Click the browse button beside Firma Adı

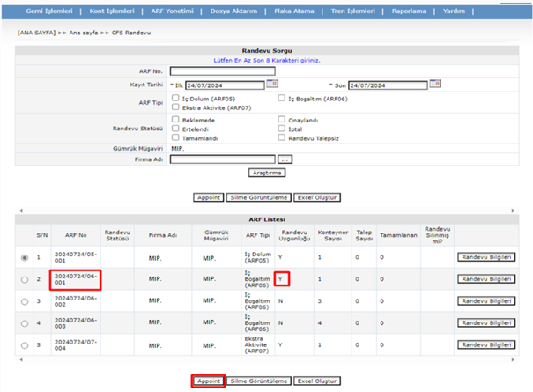pos(285,159)
